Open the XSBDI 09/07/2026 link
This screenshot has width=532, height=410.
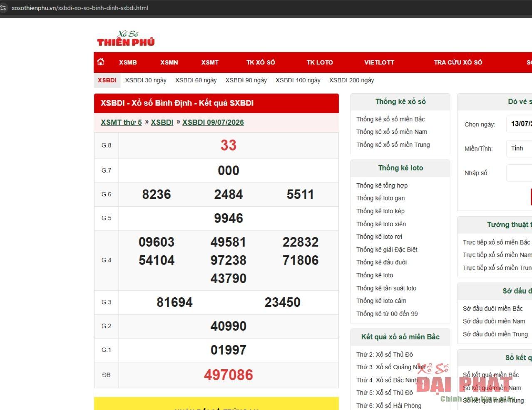[x=213, y=122]
